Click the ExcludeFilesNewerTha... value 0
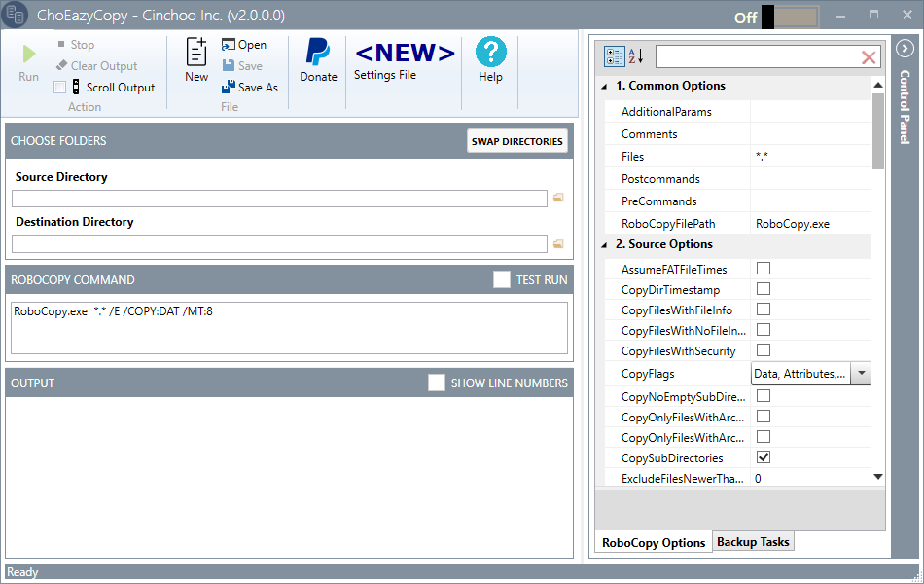 pyautogui.click(x=758, y=479)
